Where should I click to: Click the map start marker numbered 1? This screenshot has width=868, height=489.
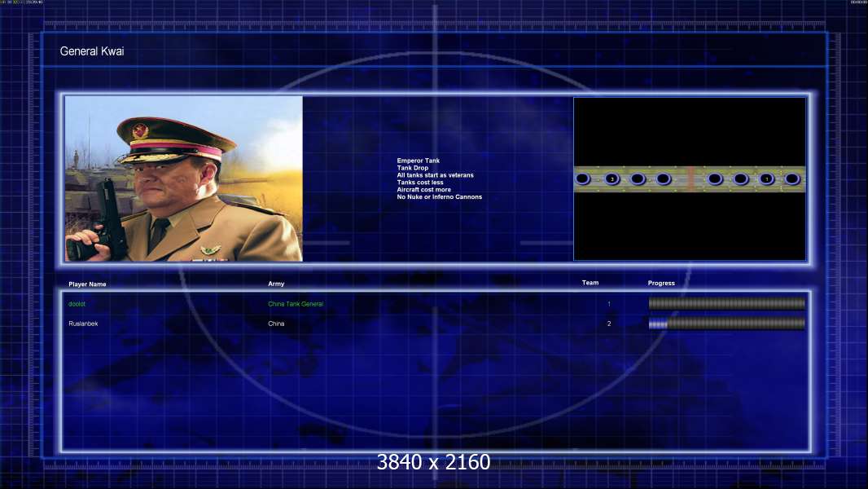(767, 178)
